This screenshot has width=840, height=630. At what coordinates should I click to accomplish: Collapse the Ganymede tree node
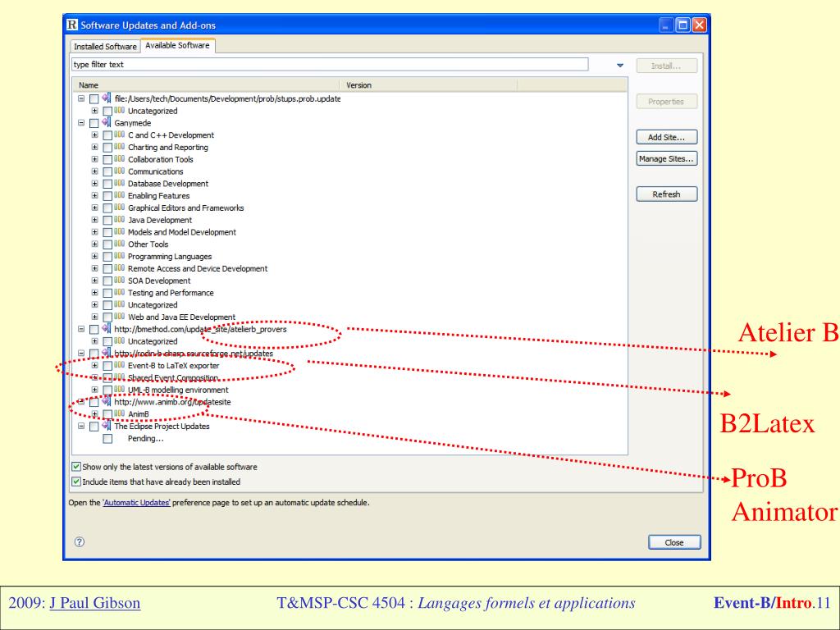81,123
